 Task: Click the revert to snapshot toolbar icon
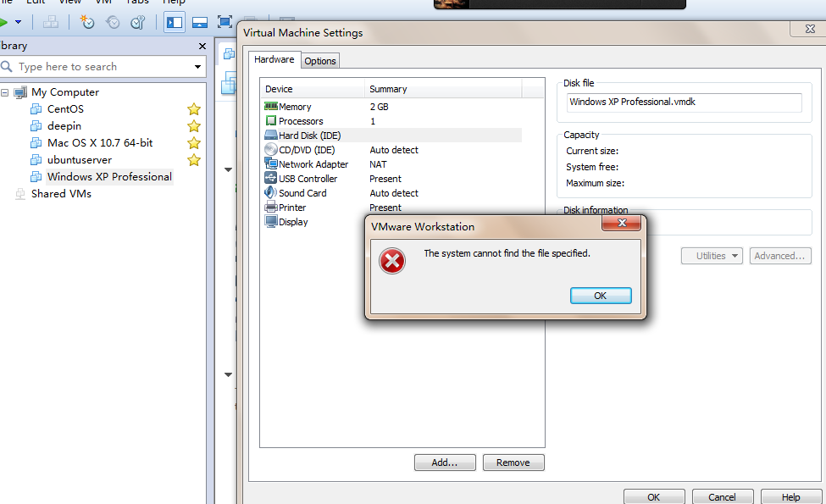click(112, 22)
